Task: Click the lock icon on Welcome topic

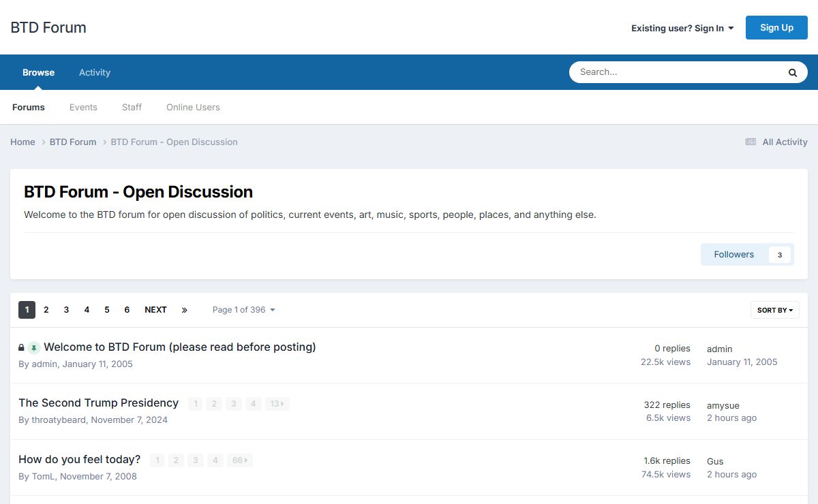Action: click(x=22, y=347)
